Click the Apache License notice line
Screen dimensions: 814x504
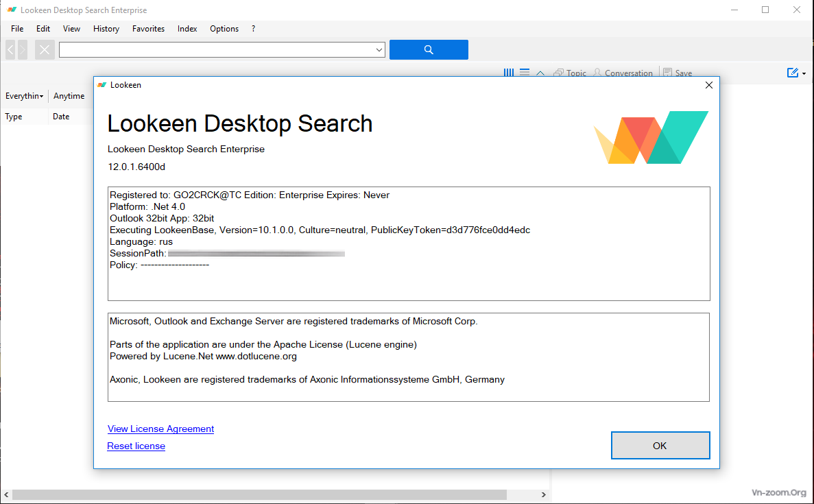pos(263,345)
